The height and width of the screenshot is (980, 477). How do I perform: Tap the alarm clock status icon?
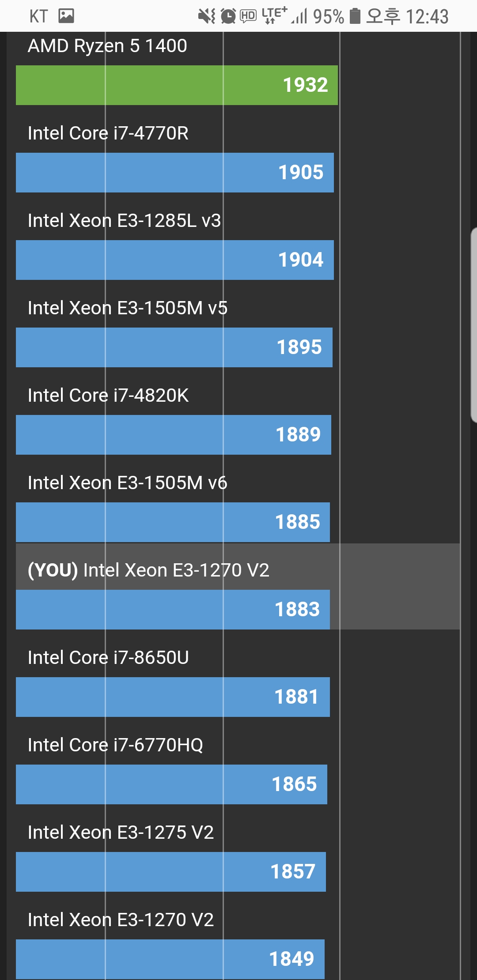[228, 16]
